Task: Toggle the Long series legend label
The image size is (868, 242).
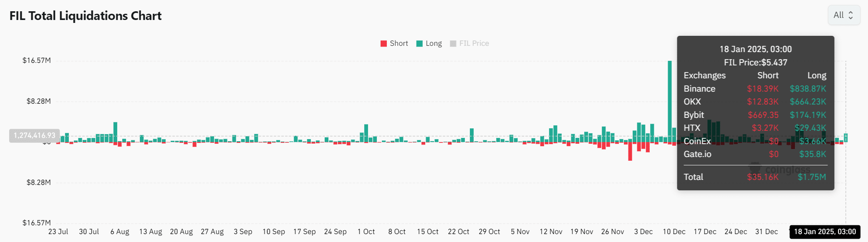Action: tap(434, 43)
